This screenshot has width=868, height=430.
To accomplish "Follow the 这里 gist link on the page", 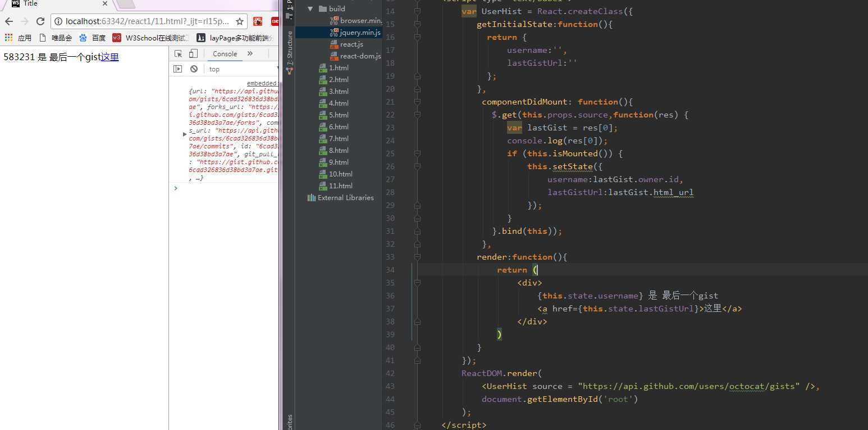I will [110, 57].
